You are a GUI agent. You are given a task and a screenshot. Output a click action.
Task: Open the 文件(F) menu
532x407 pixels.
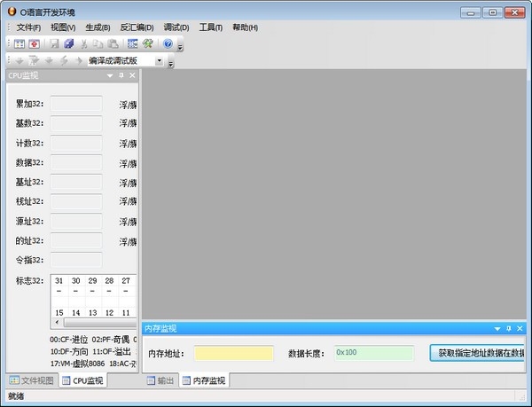tap(28, 27)
